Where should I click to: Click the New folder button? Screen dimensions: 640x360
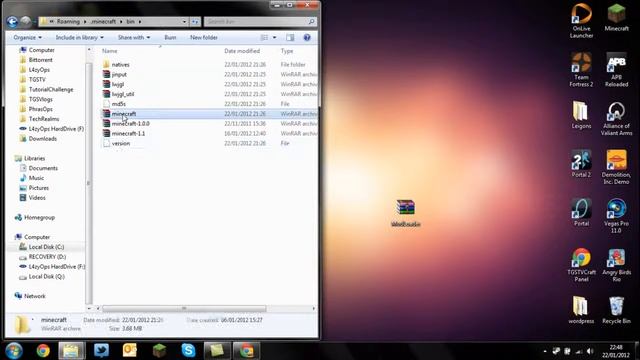204,38
